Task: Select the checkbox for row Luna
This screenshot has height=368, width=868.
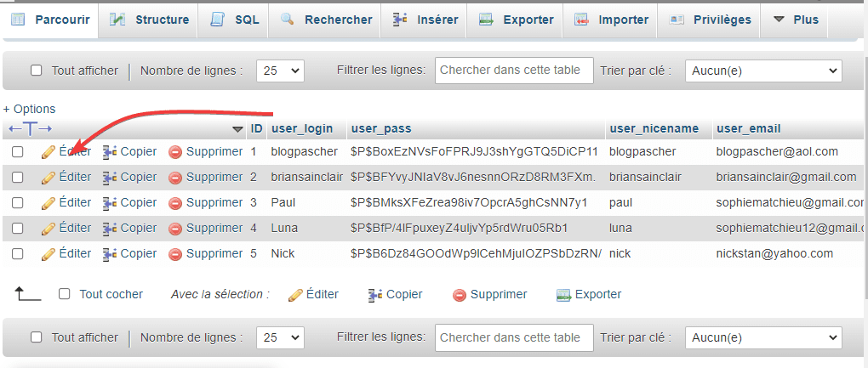Action: point(18,228)
